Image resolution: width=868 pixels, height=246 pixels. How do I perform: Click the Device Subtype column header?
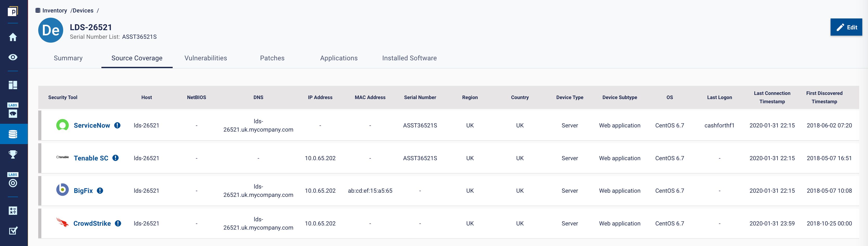[619, 98]
